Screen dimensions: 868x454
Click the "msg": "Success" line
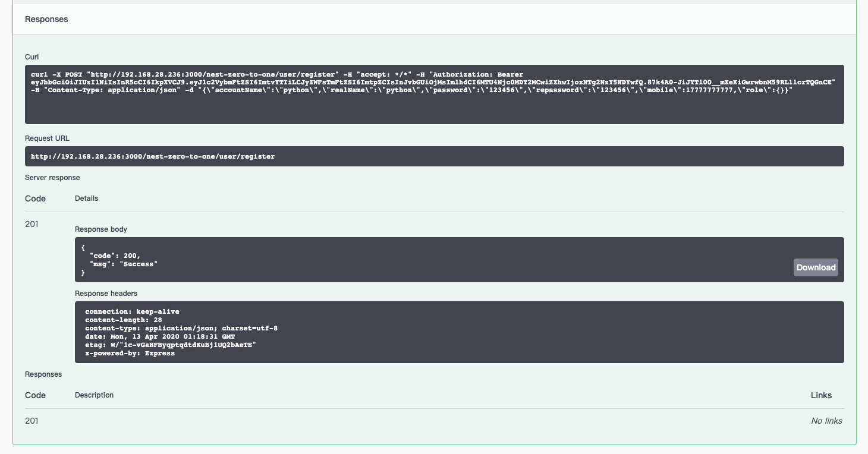click(123, 264)
